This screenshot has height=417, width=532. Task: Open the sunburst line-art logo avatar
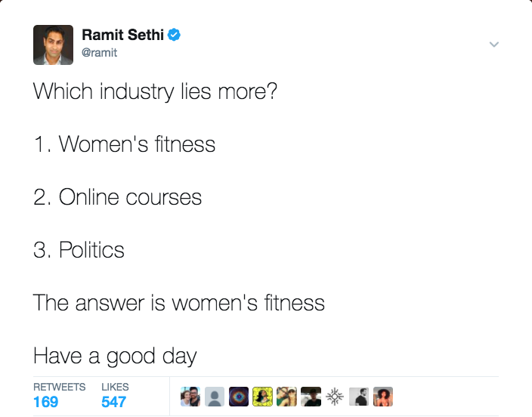[335, 397]
